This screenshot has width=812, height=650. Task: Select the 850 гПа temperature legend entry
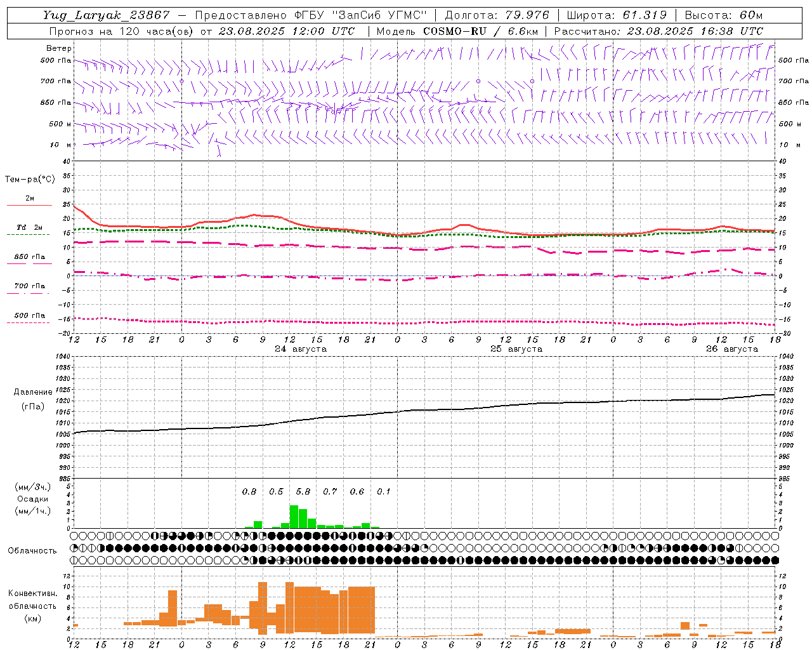pos(30,257)
